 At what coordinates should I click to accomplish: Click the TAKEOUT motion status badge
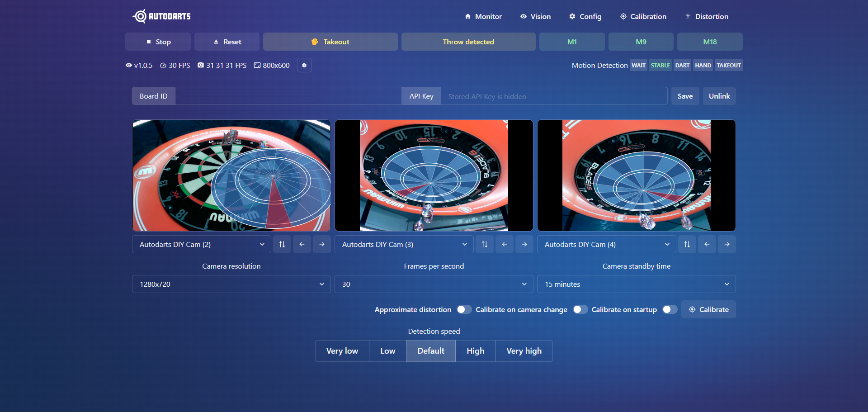(x=729, y=65)
